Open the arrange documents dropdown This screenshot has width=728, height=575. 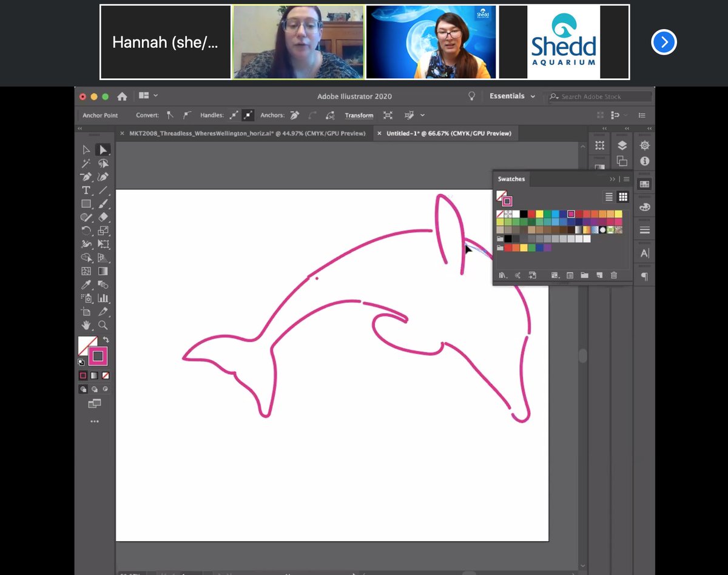[x=148, y=96]
